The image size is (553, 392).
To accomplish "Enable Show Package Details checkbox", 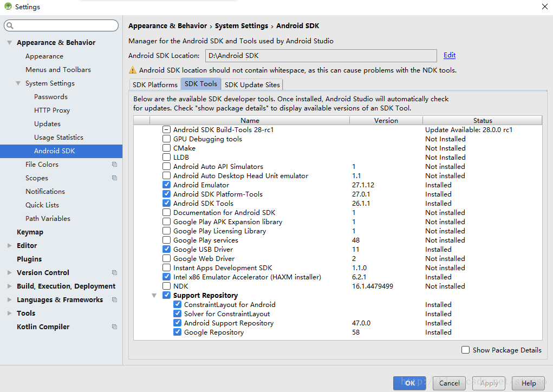I will [x=466, y=350].
